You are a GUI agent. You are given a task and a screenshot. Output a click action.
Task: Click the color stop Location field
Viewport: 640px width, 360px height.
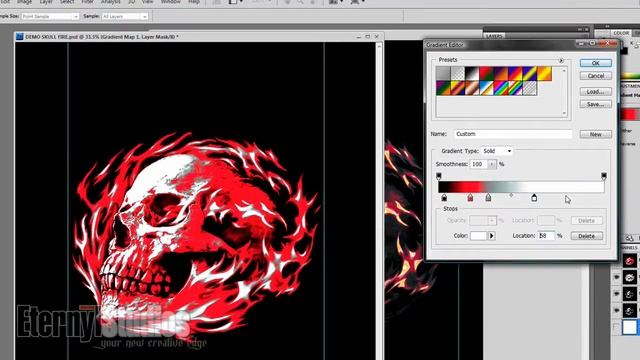coord(546,236)
